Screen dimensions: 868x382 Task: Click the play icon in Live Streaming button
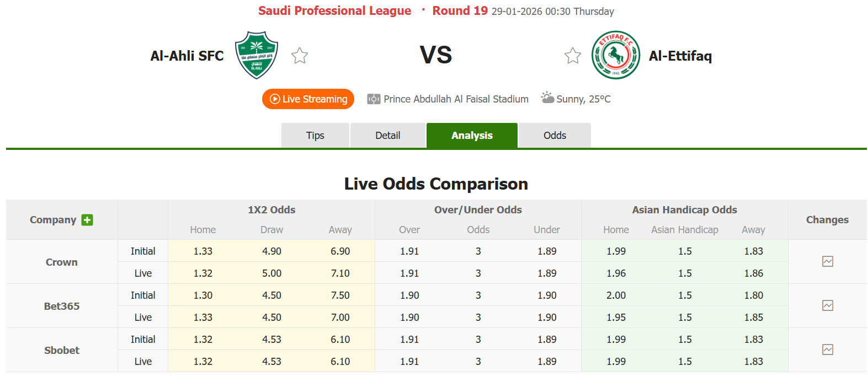point(274,99)
